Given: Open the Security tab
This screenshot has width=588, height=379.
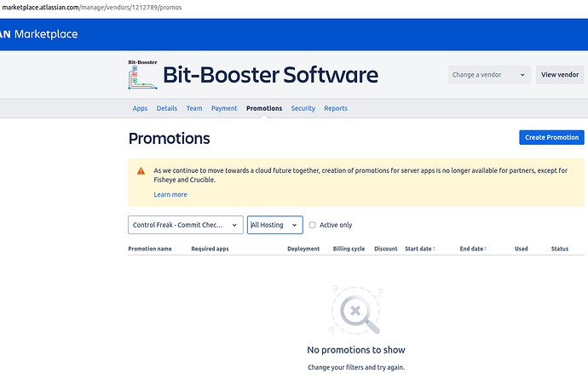Looking at the screenshot, I should click(303, 108).
